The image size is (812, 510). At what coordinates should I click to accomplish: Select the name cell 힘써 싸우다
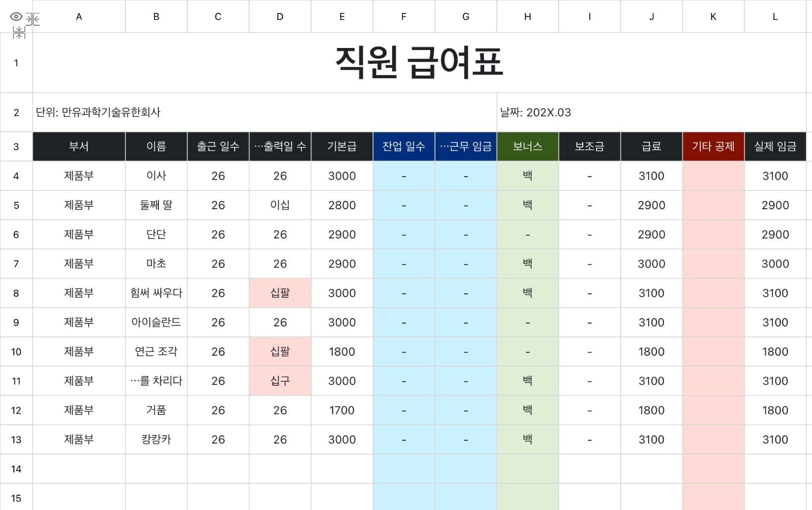tap(156, 293)
